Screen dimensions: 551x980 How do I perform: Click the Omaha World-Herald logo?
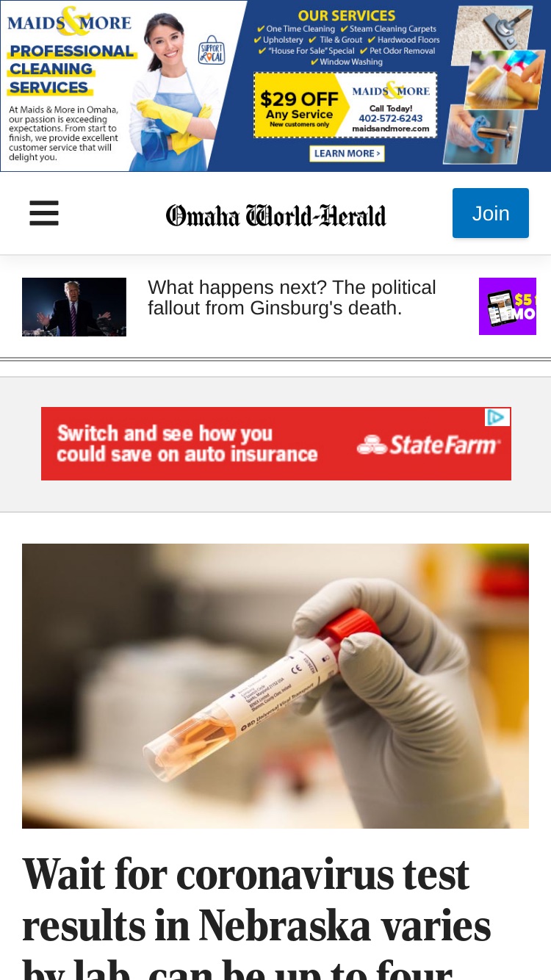pos(275,215)
